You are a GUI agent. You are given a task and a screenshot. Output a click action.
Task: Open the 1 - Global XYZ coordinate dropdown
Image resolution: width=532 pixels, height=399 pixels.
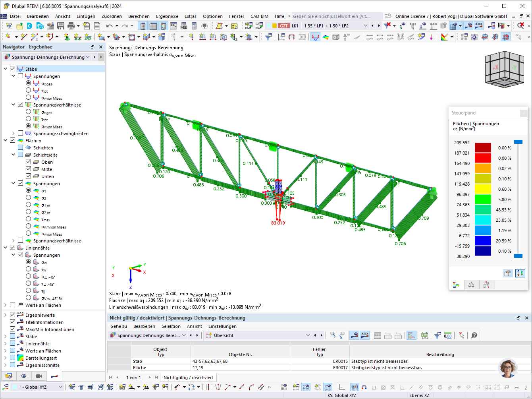(x=61, y=387)
